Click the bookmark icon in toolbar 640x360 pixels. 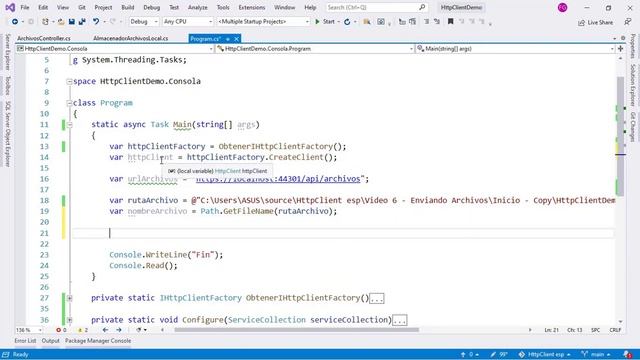click(451, 22)
